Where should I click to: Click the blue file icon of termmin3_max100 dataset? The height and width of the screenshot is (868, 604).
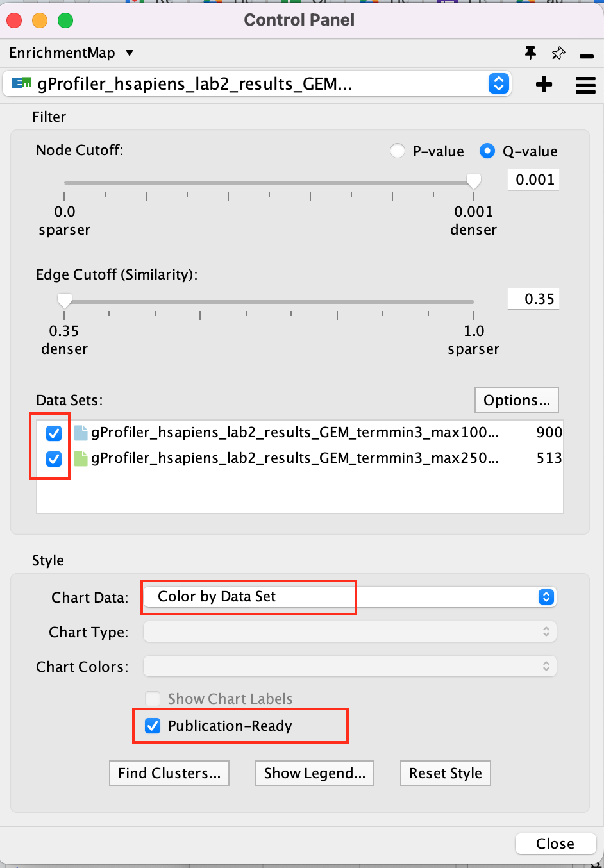81,433
